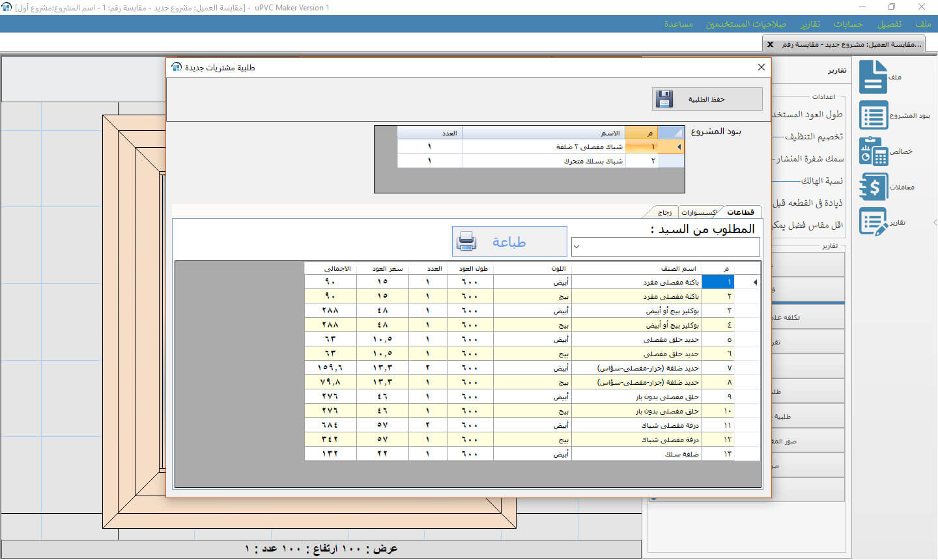Image resolution: width=938 pixels, height=560 pixels.
Task: Click the printer icon beside طباعة
Action: pyautogui.click(x=466, y=242)
